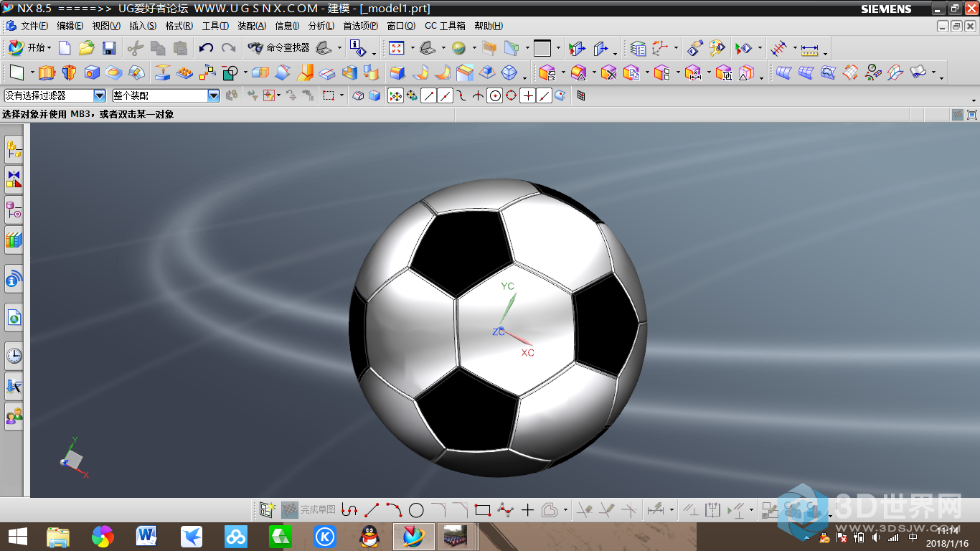
Task: Open Word from the taskbar
Action: [x=146, y=536]
